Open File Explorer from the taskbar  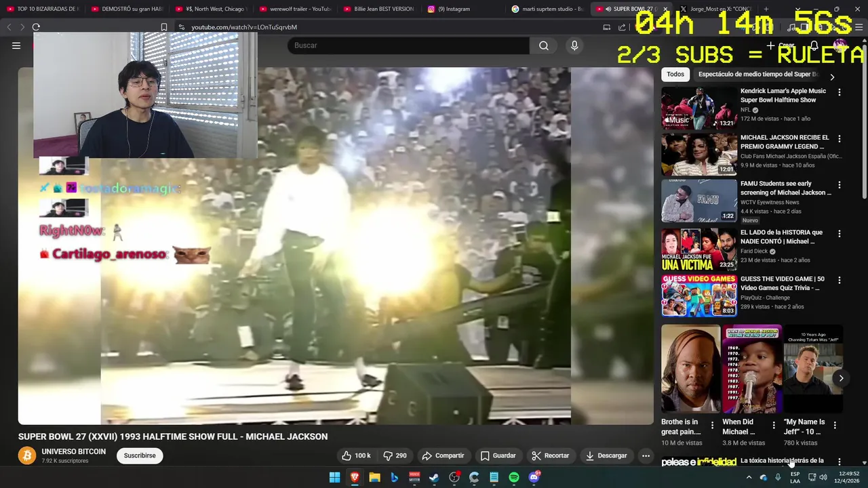click(x=374, y=477)
